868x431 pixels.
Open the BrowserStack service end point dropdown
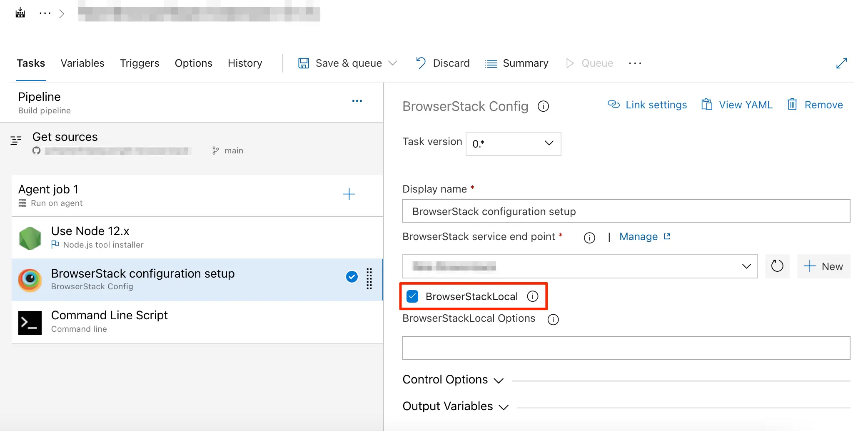(x=580, y=266)
